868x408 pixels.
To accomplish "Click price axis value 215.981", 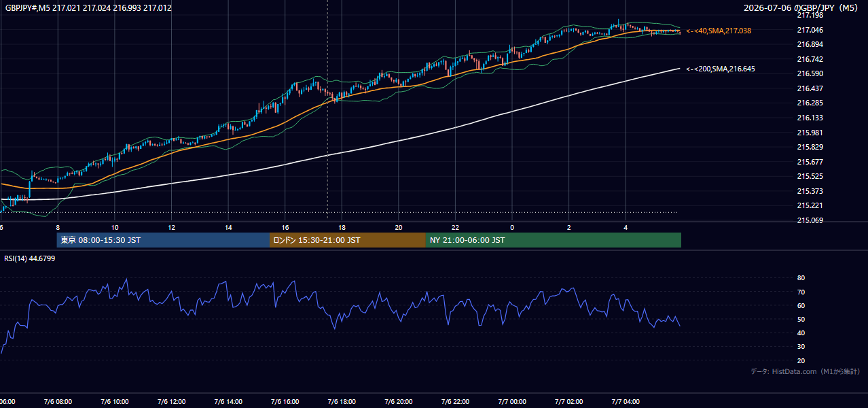I will point(810,133).
